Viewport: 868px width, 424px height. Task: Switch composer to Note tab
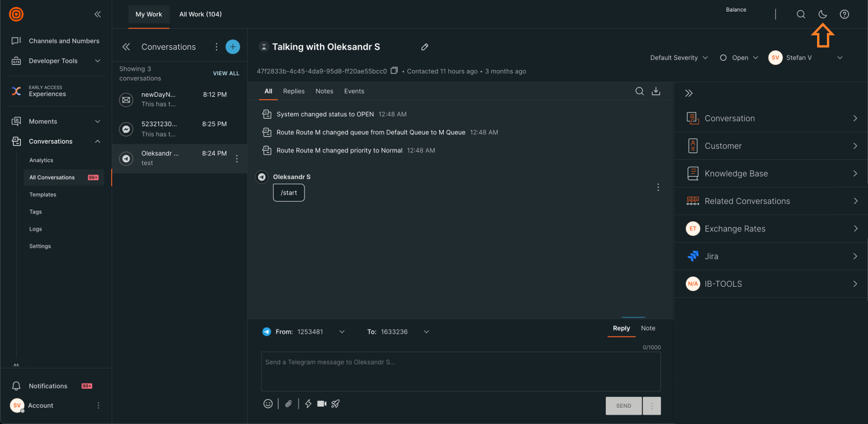(648, 328)
